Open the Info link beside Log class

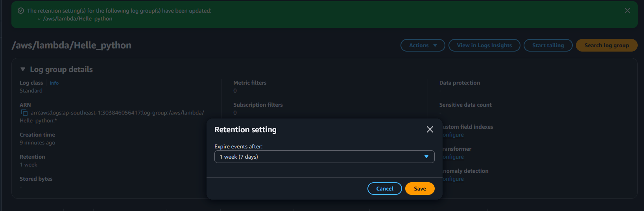tap(54, 83)
